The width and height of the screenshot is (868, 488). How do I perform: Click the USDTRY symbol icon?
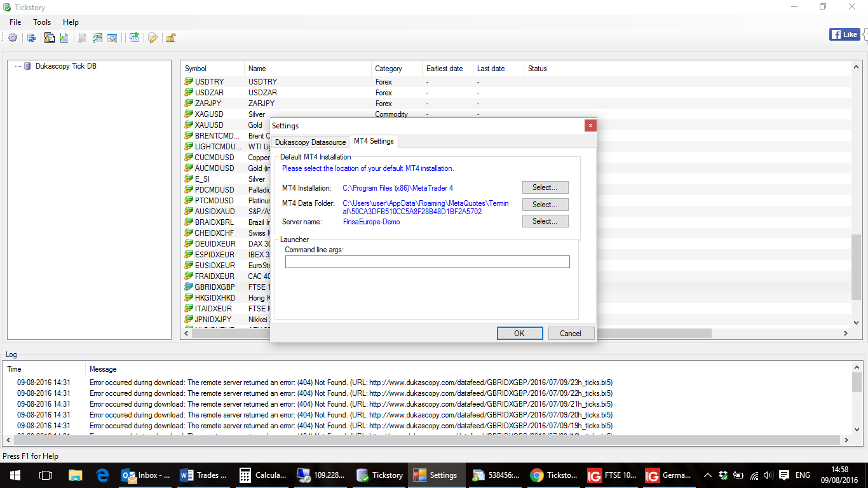(x=189, y=82)
